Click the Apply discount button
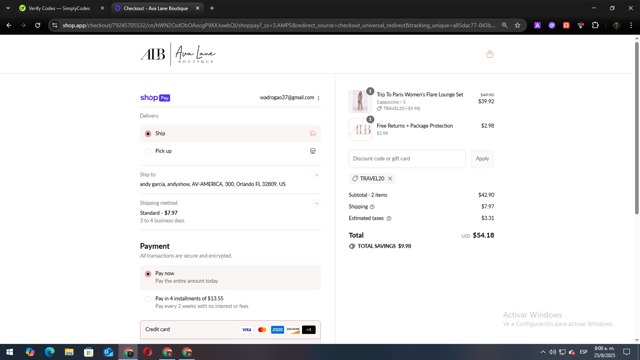 coord(482,158)
